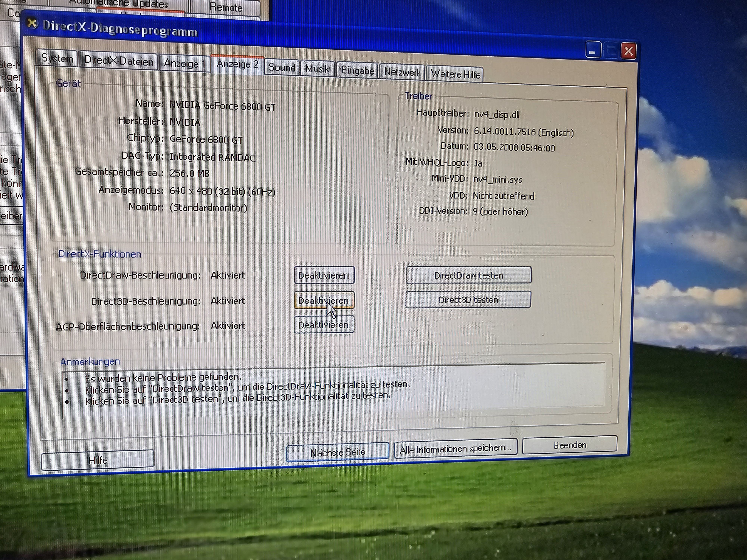Click the DirectX title bar icon

click(32, 24)
